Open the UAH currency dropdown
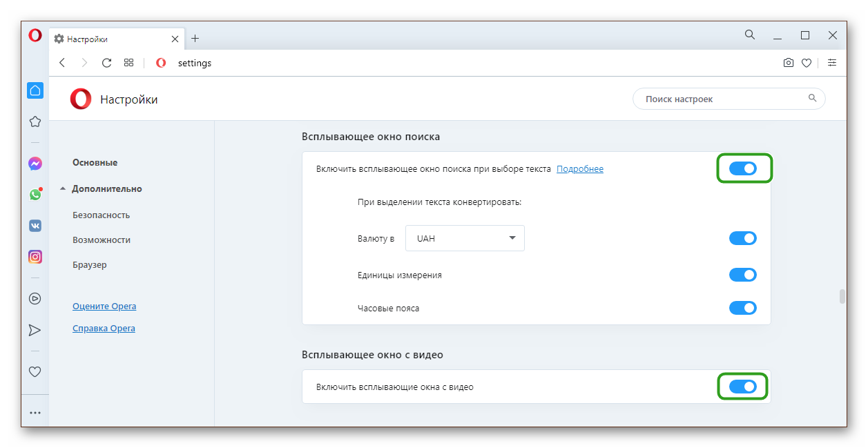Image resolution: width=868 pixels, height=448 pixels. (x=465, y=238)
